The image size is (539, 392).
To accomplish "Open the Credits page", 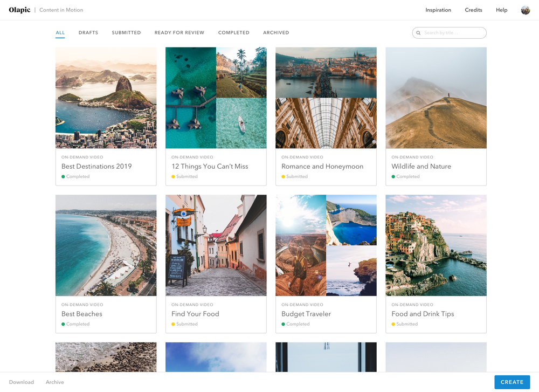I will pyautogui.click(x=473, y=10).
